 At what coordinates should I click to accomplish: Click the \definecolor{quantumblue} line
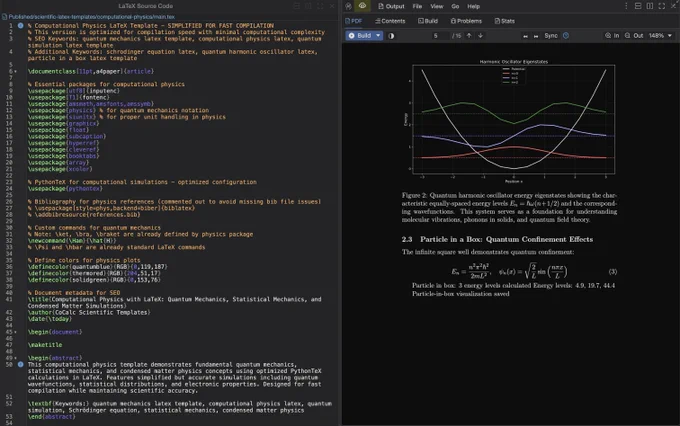pyautogui.click(x=98, y=267)
